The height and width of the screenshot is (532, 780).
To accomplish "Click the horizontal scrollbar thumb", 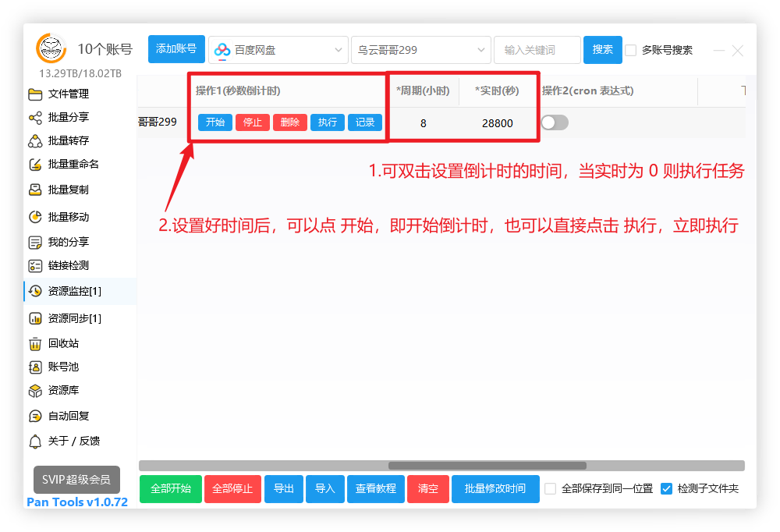I will [x=487, y=466].
